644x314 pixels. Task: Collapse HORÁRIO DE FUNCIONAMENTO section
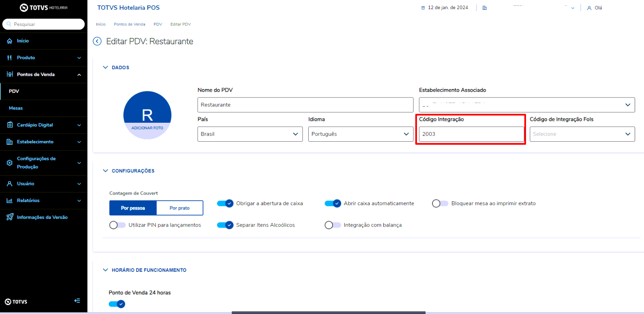pyautogui.click(x=105, y=270)
